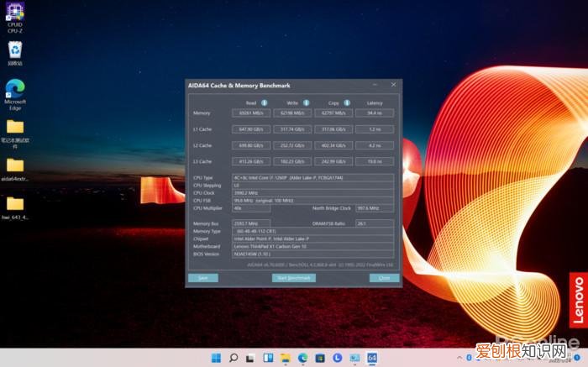The image size is (588, 367).
Task: Open Microsoft Store from the taskbar
Action: tap(320, 358)
